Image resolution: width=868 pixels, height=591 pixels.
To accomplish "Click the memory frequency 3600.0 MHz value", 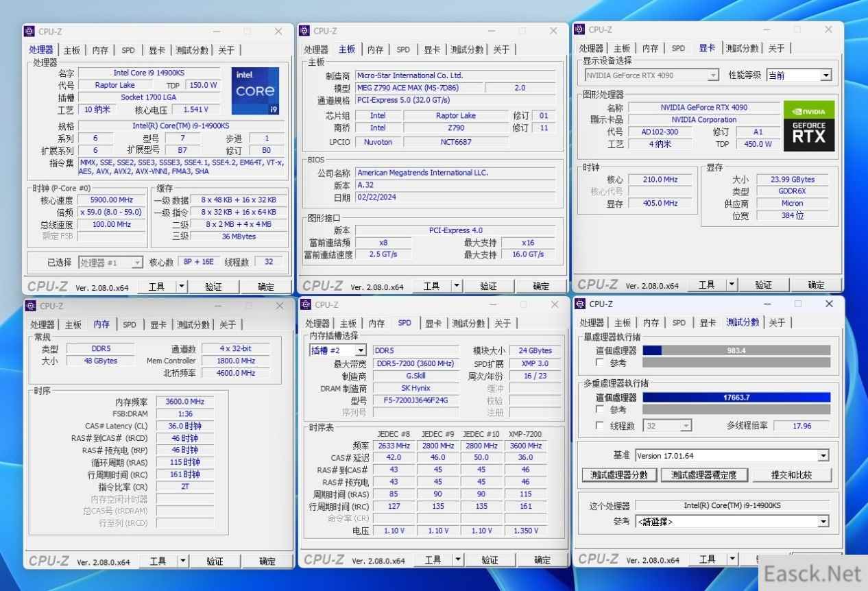I will point(185,402).
